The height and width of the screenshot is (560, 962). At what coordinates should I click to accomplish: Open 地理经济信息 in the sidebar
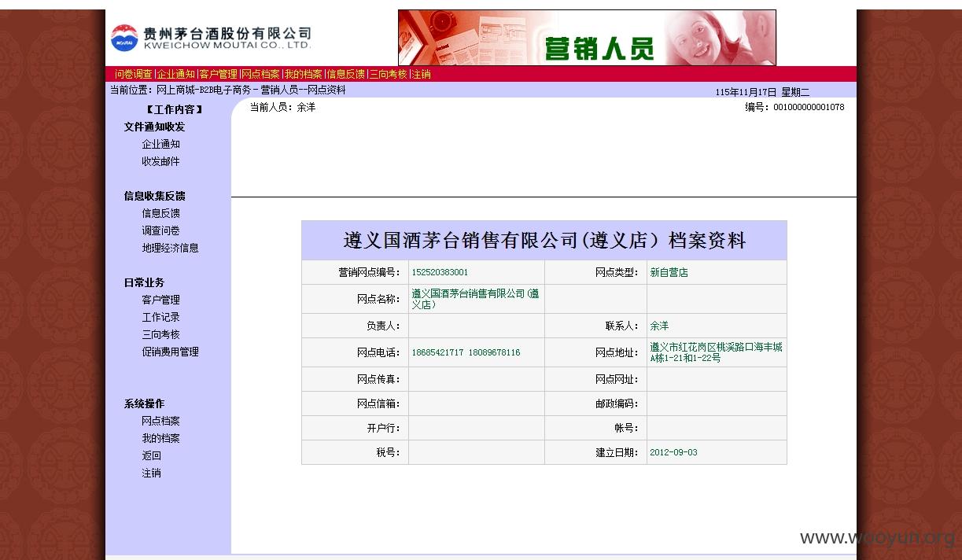click(170, 248)
